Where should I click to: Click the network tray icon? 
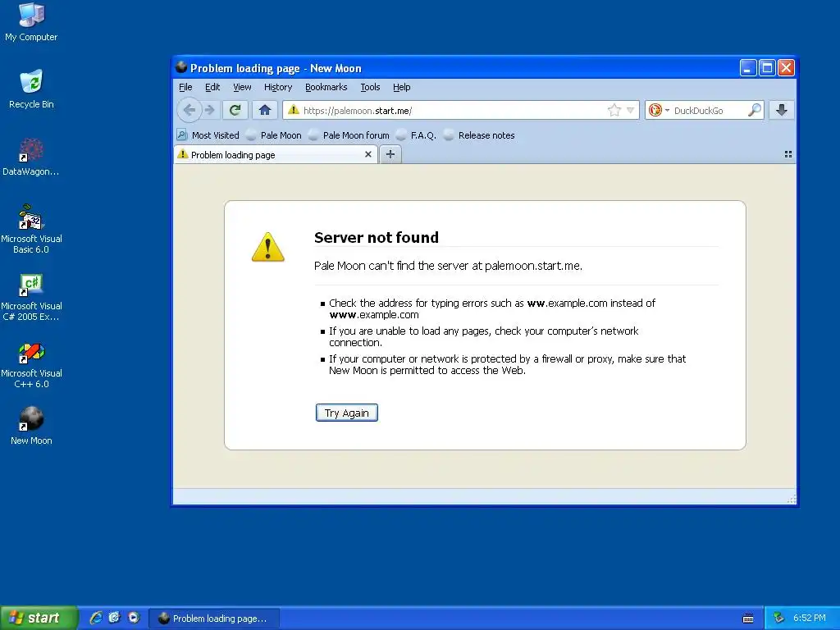point(778,619)
